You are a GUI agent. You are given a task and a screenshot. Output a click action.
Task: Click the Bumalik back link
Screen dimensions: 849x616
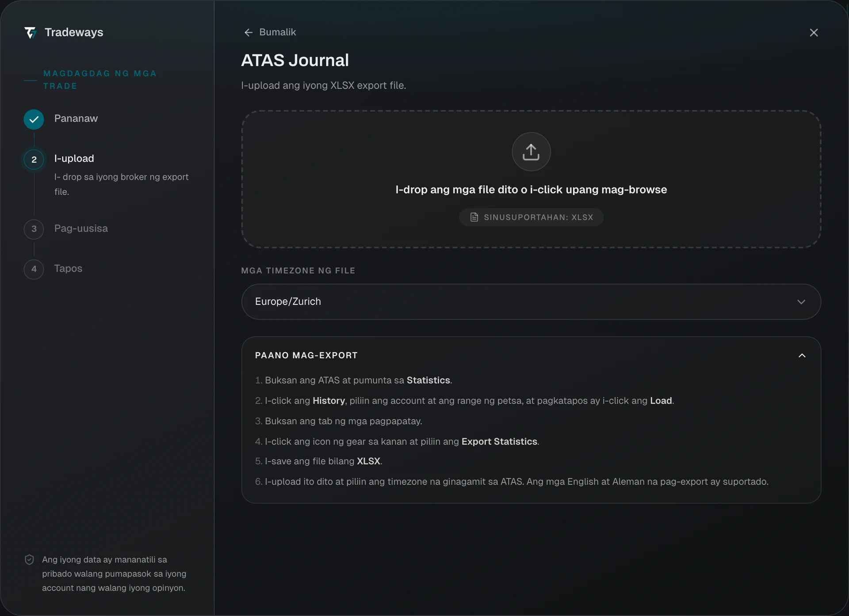[x=270, y=32]
